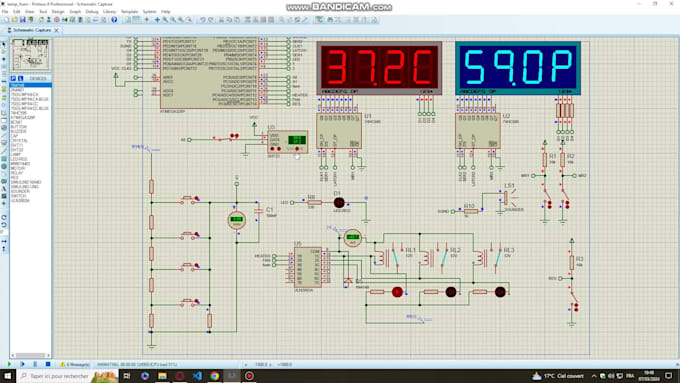The width and height of the screenshot is (680, 383).
Task: Toggle the SW1 switch near resistor R1
Action: [x=546, y=192]
